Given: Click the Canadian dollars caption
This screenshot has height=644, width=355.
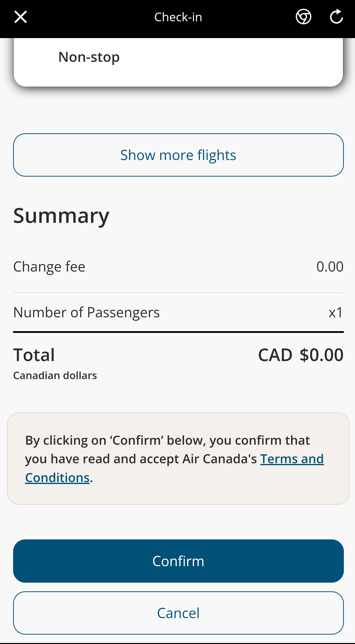Looking at the screenshot, I should [x=55, y=375].
